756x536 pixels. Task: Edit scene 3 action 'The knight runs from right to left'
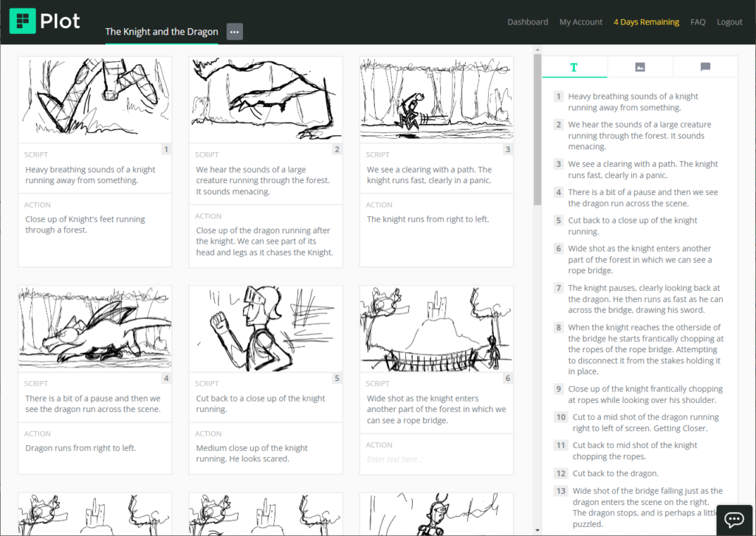pos(427,219)
